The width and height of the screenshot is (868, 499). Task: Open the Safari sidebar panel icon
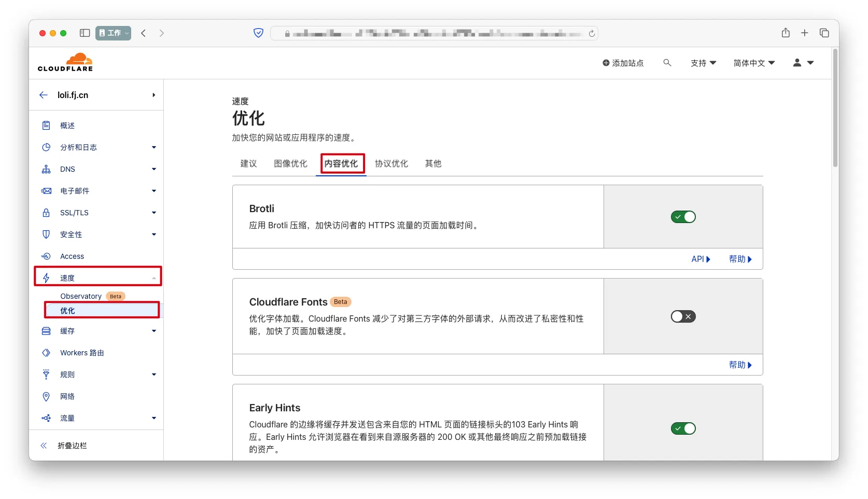pos(85,33)
